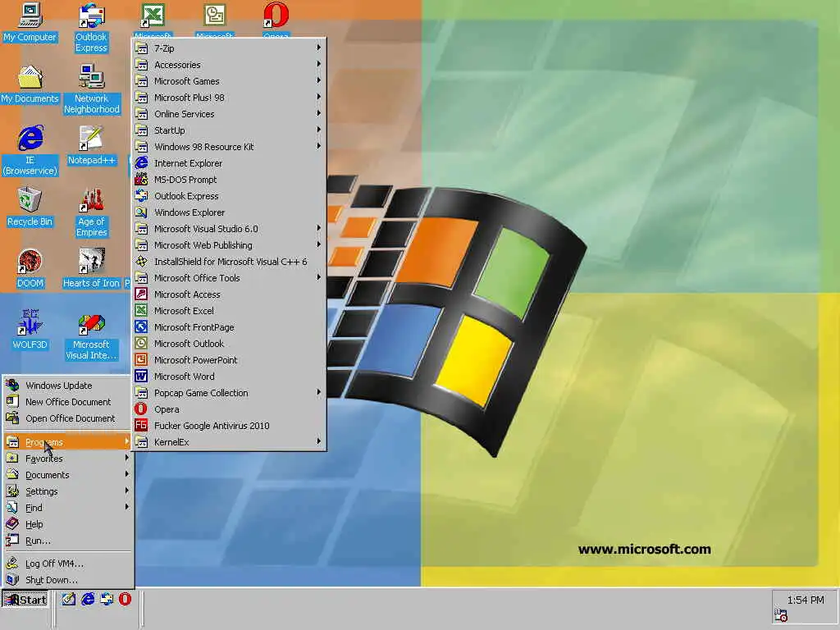This screenshot has height=630, width=840.
Task: Expand Microsoft Office Tools submenu
Action: click(230, 278)
